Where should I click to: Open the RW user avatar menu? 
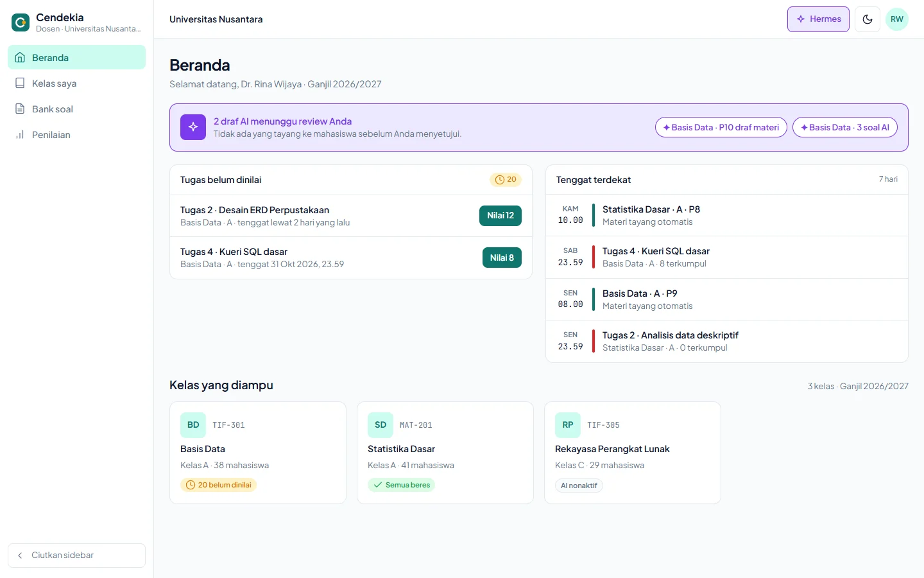tap(897, 19)
